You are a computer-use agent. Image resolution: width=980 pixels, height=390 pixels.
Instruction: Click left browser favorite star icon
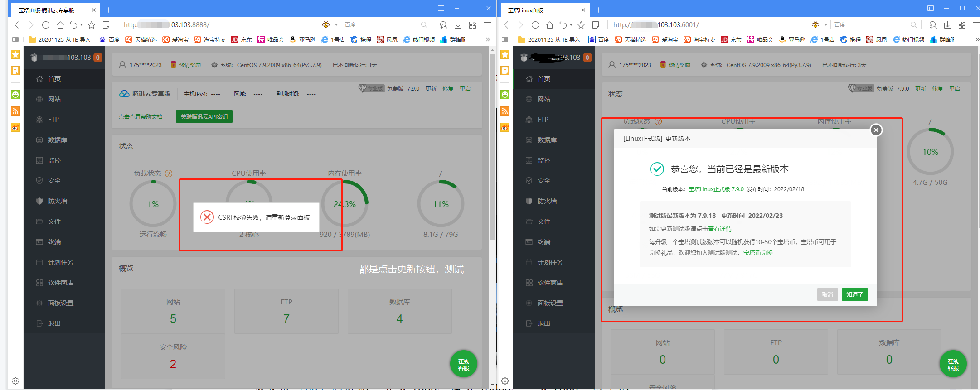click(92, 25)
